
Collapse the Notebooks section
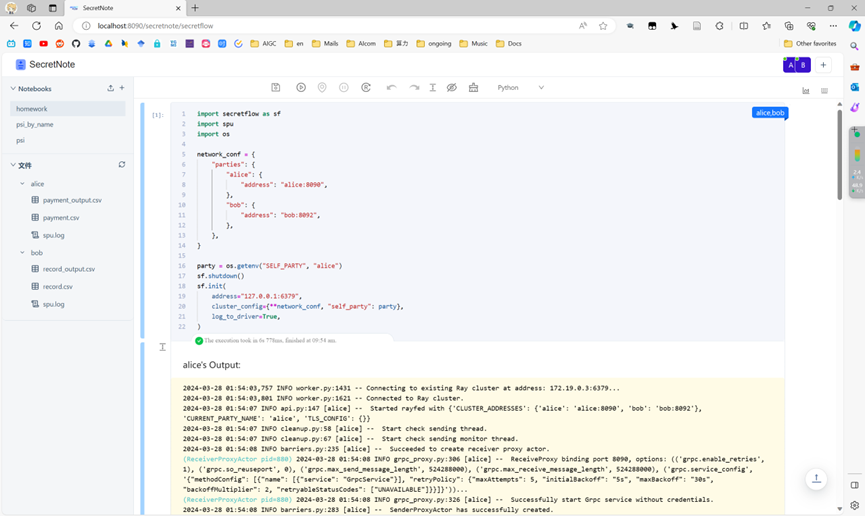pyautogui.click(x=13, y=89)
